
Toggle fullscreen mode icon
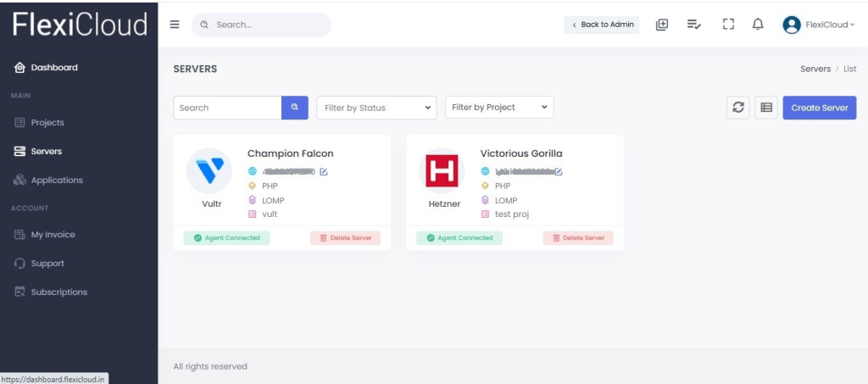(x=727, y=25)
